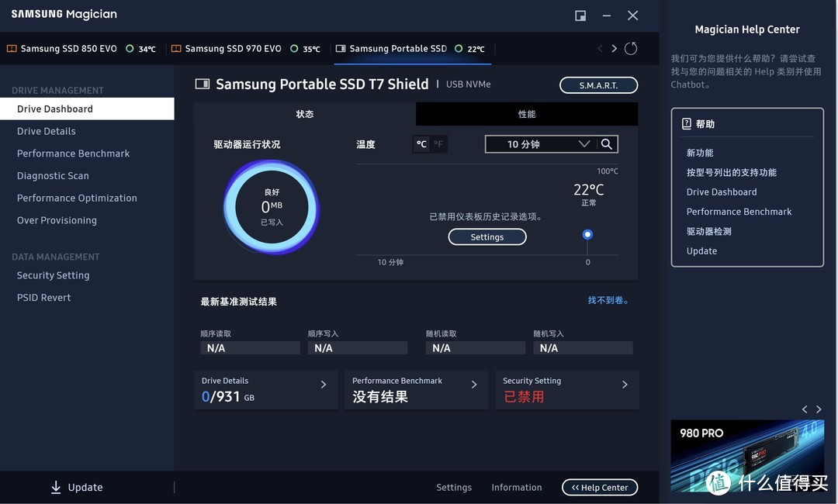Image resolution: width=838 pixels, height=504 pixels.
Task: Click the 970 EVO health status circle
Action: pos(294,49)
